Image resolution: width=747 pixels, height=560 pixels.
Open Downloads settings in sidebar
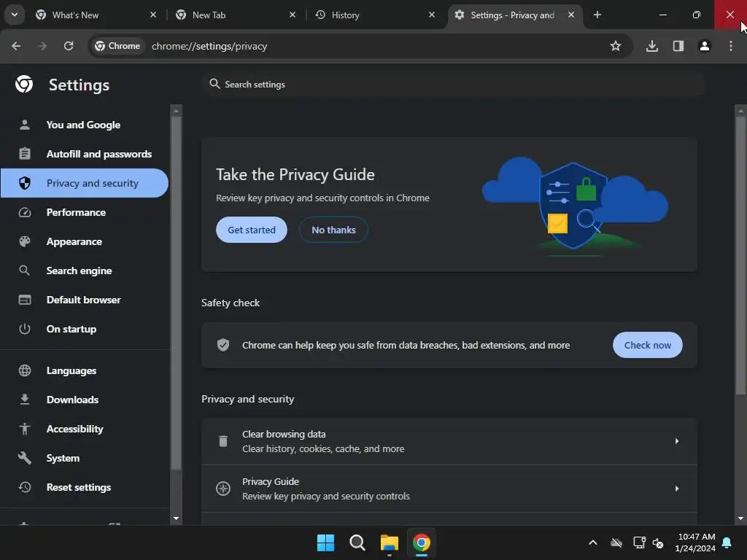(72, 400)
